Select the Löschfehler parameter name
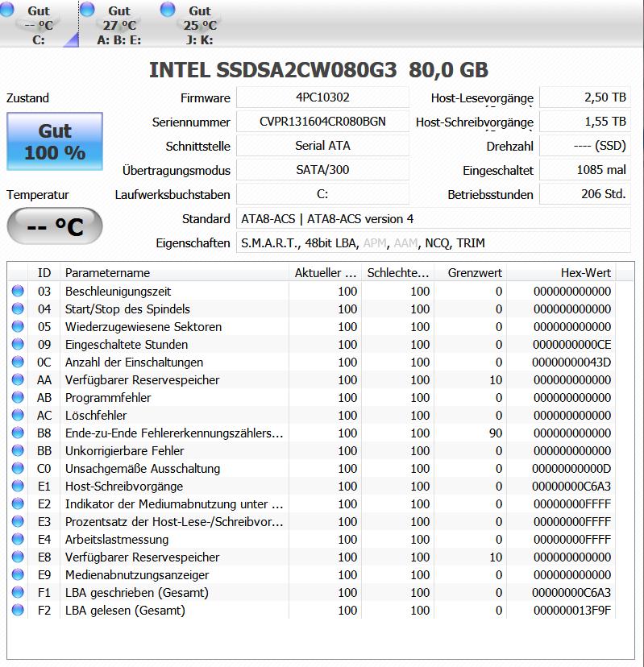 pyautogui.click(x=96, y=416)
